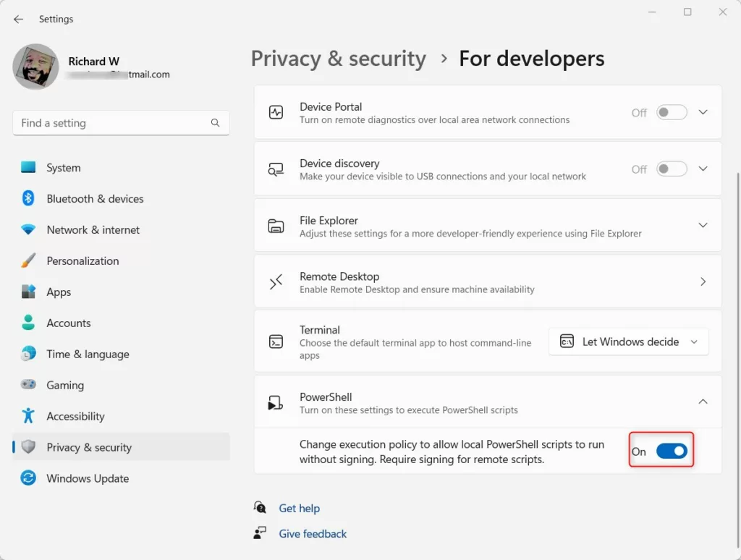Click the vertical scrollbar

[737, 359]
